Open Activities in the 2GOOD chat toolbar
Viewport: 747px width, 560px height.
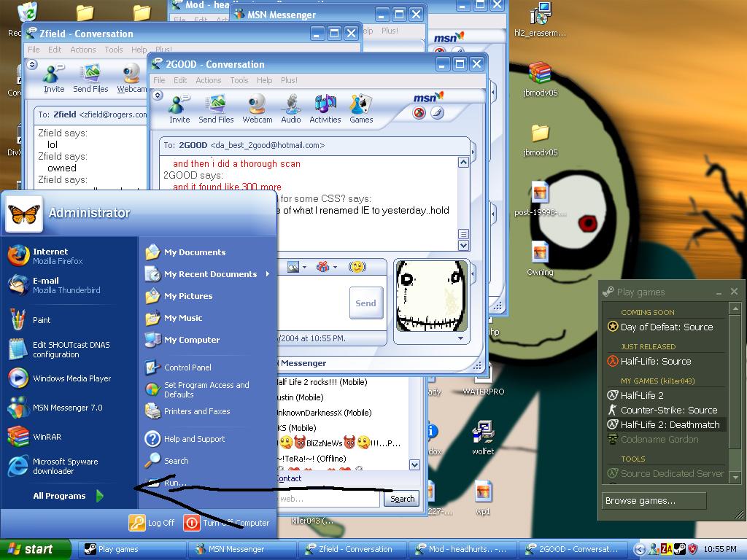325,108
